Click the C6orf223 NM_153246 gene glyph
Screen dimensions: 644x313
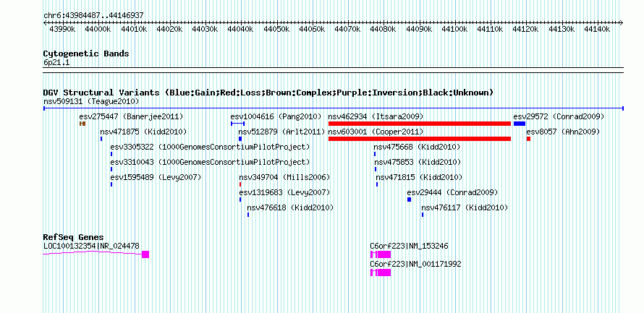coord(381,254)
